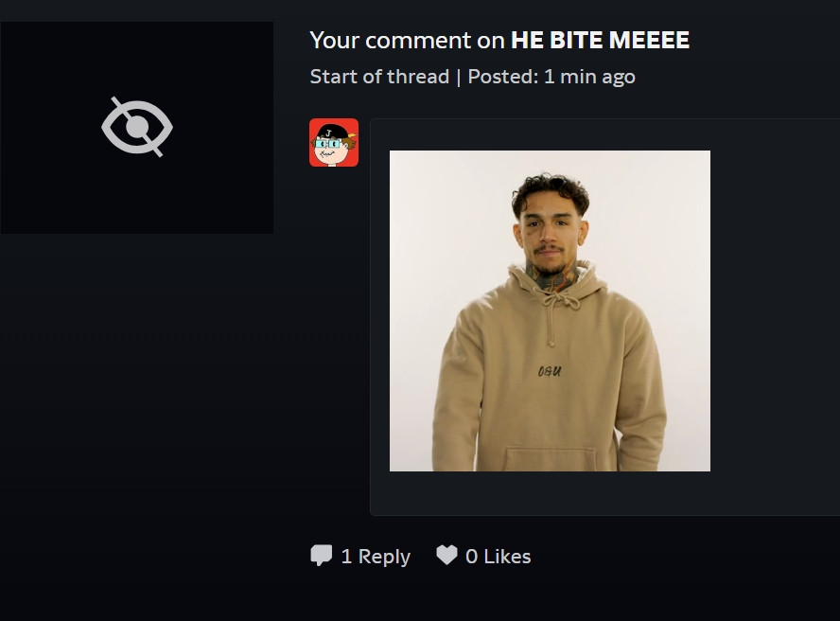This screenshot has height=621, width=840.
Task: Open the HE BITE MEEEE post title
Action: tap(600, 40)
